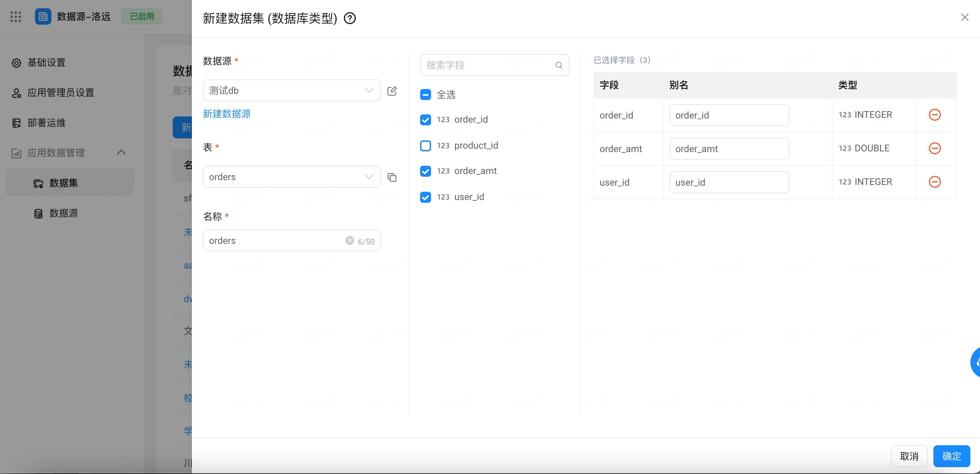980x474 pixels.
Task: Click the edit data source icon
Action: (392, 91)
